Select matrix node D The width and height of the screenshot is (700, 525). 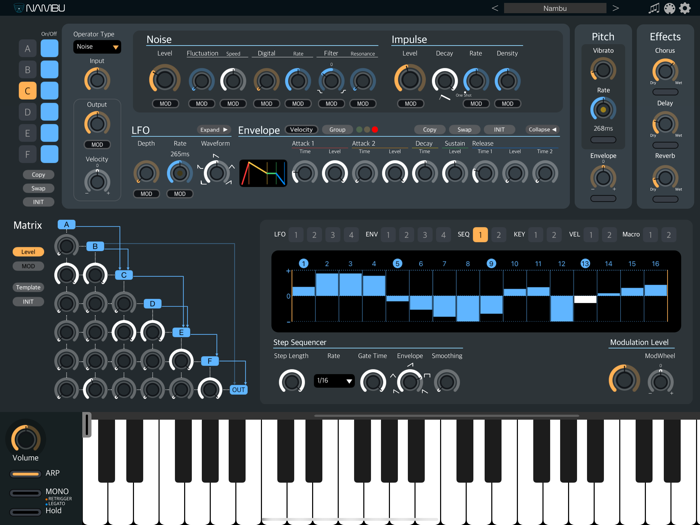pos(152,304)
